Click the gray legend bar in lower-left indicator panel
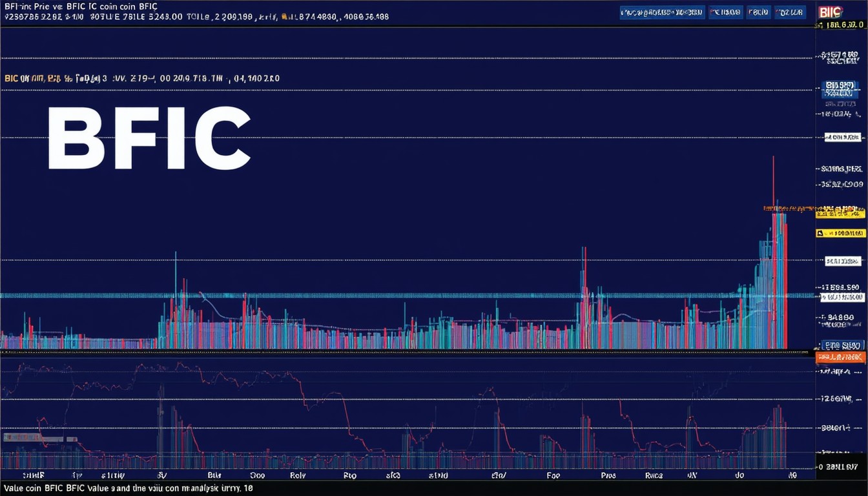 pos(40,438)
